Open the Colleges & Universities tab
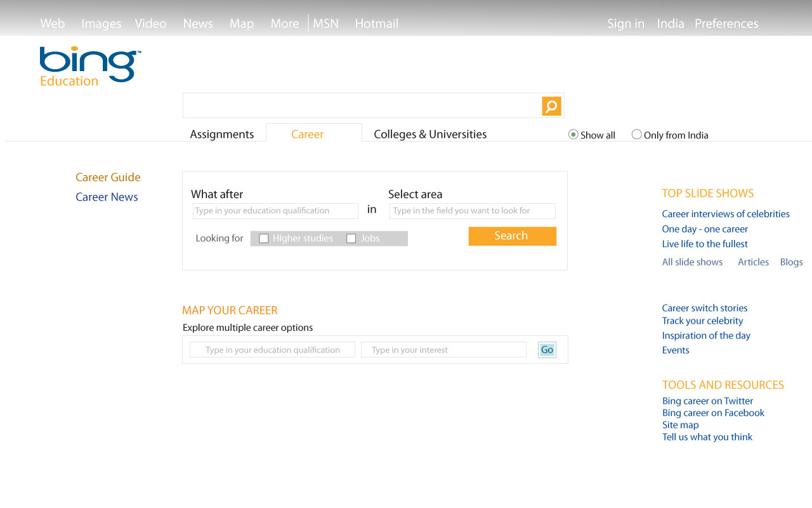 429,134
